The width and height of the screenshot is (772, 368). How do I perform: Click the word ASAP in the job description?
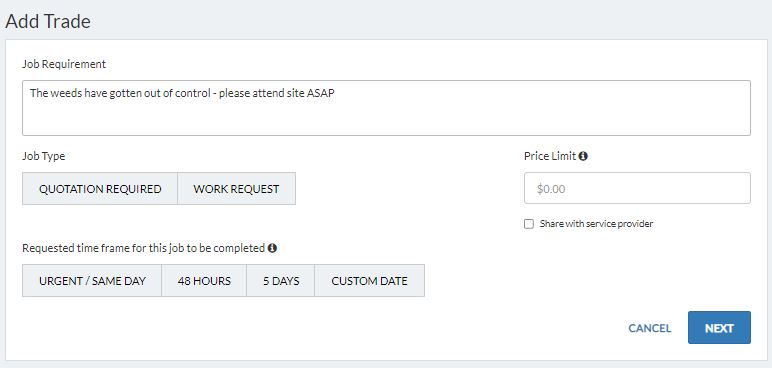click(321, 93)
